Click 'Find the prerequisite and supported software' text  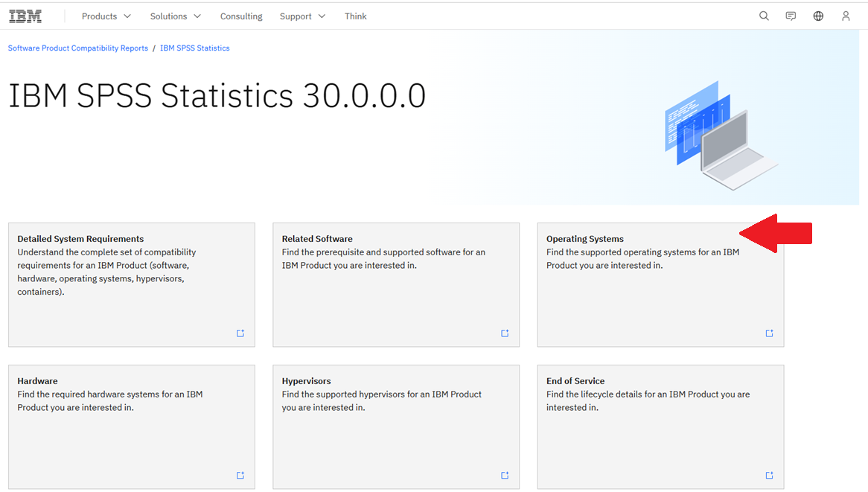383,258
